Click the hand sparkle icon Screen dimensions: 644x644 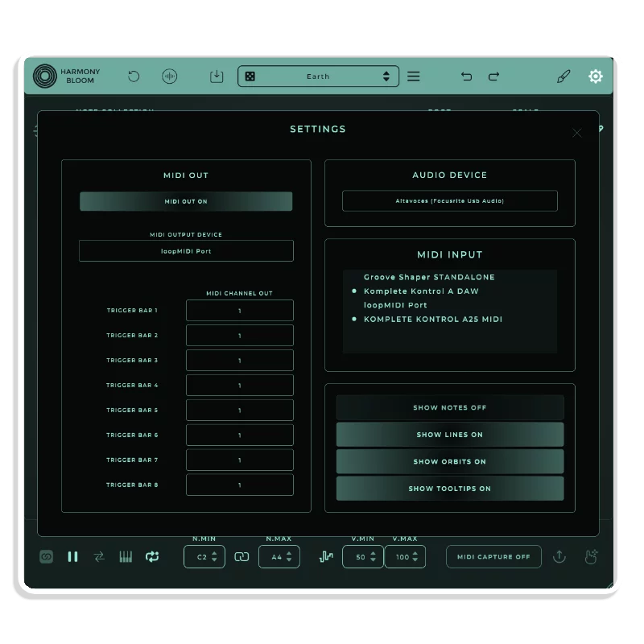[x=591, y=557]
